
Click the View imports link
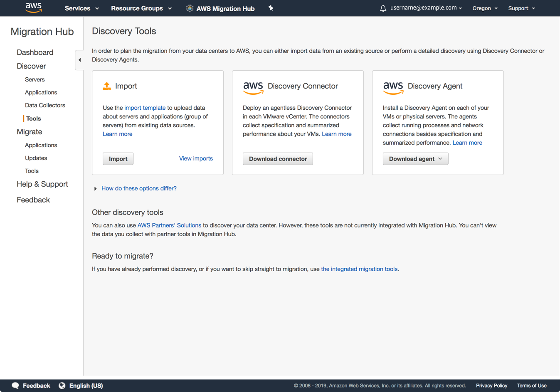point(196,158)
